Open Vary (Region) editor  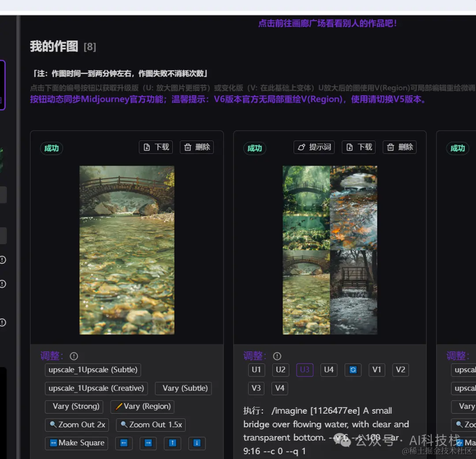pos(142,407)
